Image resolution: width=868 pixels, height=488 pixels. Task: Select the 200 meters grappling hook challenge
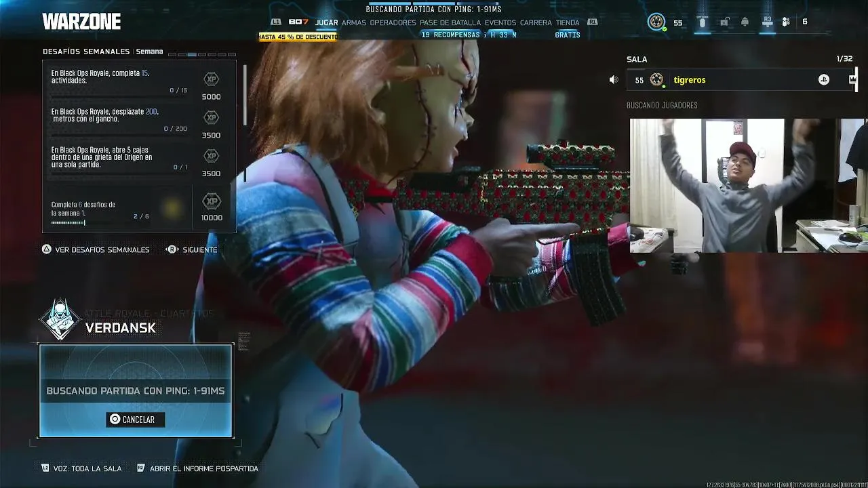105,115
